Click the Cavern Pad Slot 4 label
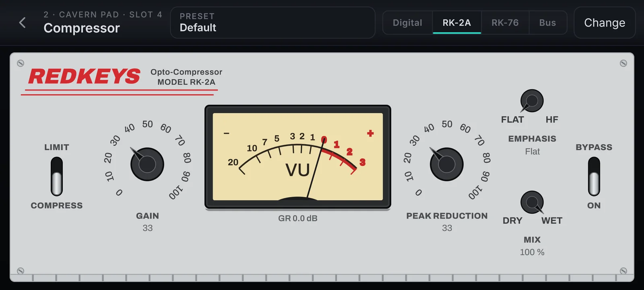Image resolution: width=644 pixels, height=290 pixels. tap(103, 14)
